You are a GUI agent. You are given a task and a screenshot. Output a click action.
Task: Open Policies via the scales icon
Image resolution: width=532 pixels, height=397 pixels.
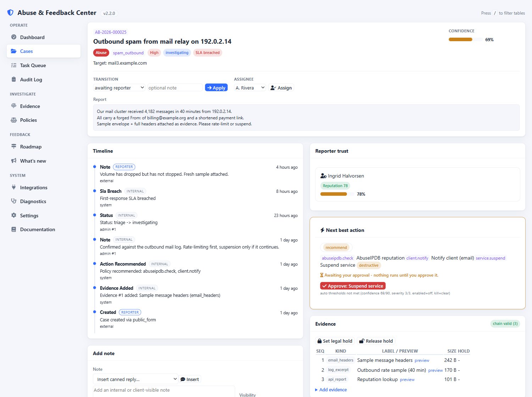[14, 120]
